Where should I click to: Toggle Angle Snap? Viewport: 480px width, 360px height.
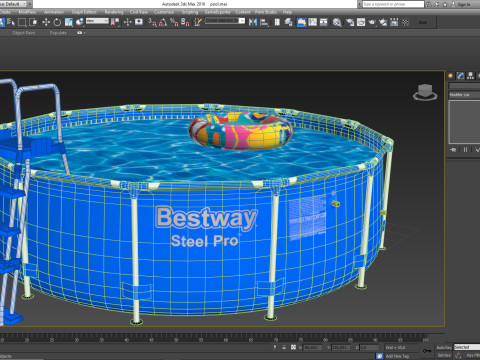tap(163, 22)
